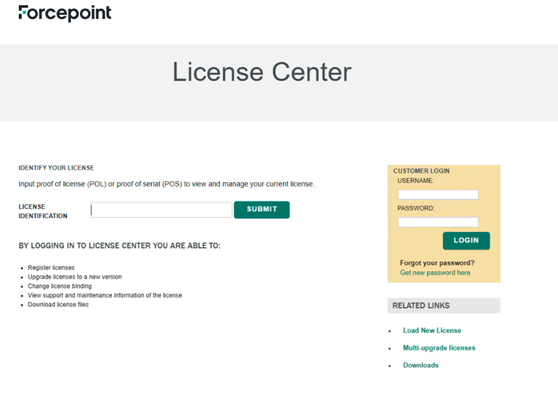
Task: Click the Username field in Customer Login
Action: [438, 195]
